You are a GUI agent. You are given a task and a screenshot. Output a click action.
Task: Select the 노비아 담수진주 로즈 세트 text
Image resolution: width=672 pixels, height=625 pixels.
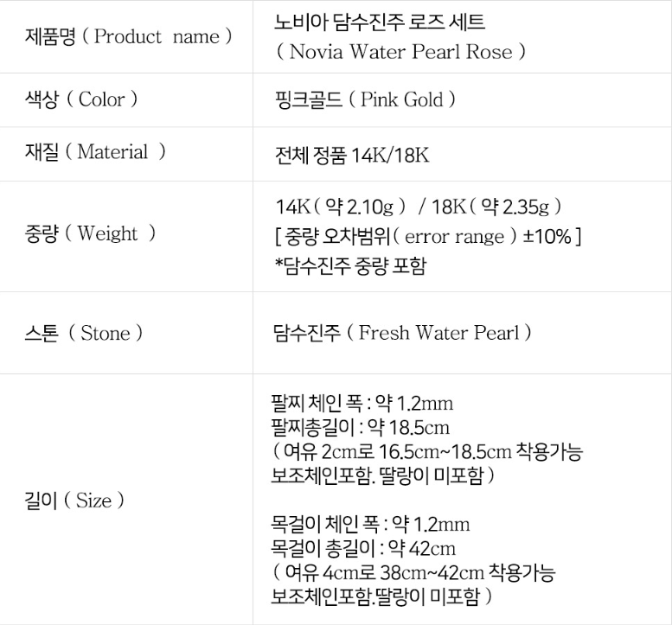point(379,22)
